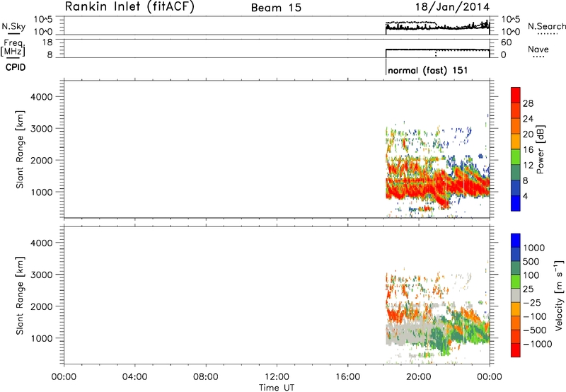
Task: Click the 'Nave' legend label
Action: (538, 49)
